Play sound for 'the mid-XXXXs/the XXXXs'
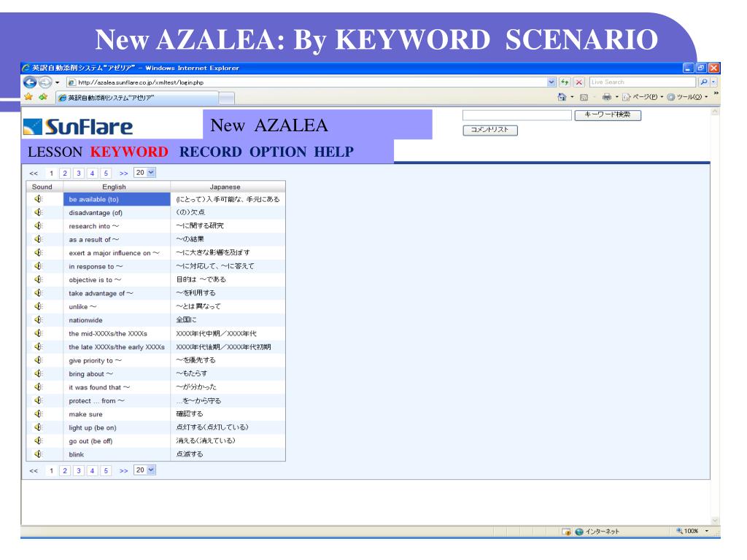Screen dimensions: 747x560 pos(39,333)
